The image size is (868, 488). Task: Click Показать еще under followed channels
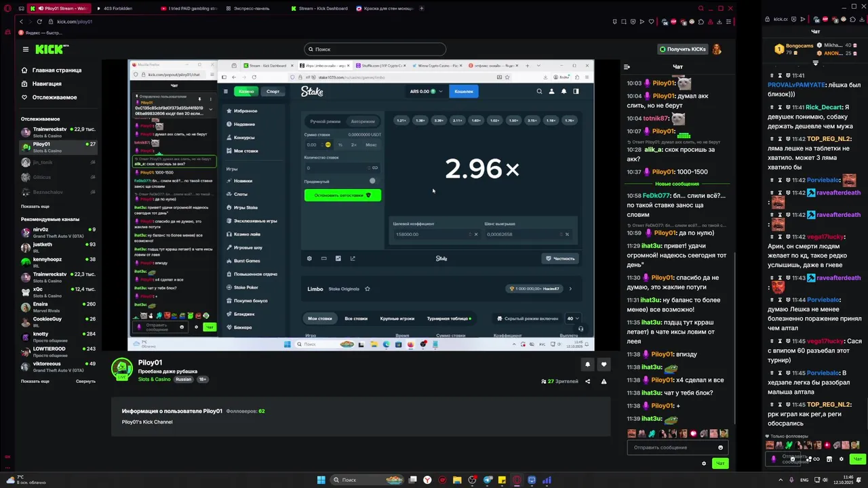[35, 206]
